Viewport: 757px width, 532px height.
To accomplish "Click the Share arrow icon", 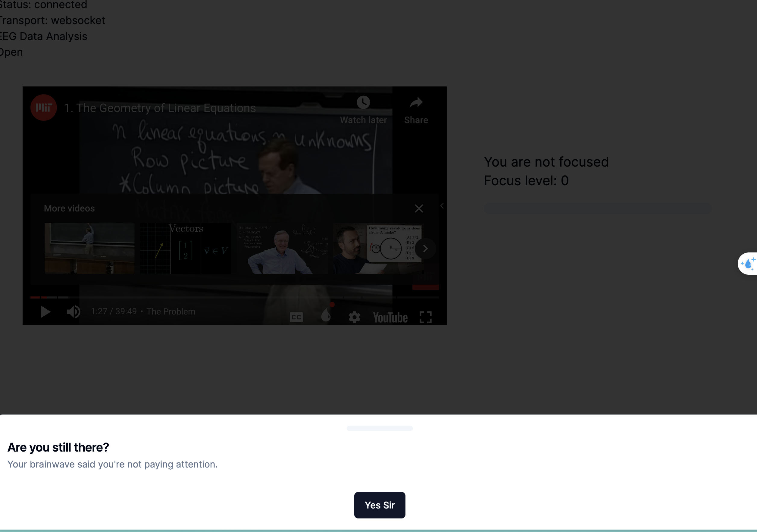I will point(416,103).
